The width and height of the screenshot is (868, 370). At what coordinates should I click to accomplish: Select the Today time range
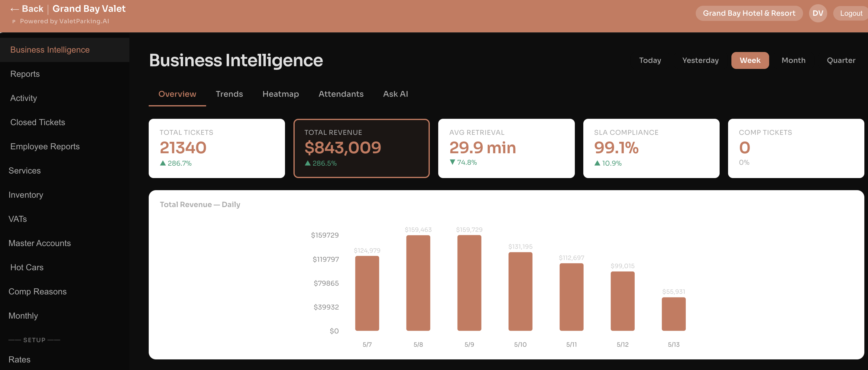tap(650, 61)
